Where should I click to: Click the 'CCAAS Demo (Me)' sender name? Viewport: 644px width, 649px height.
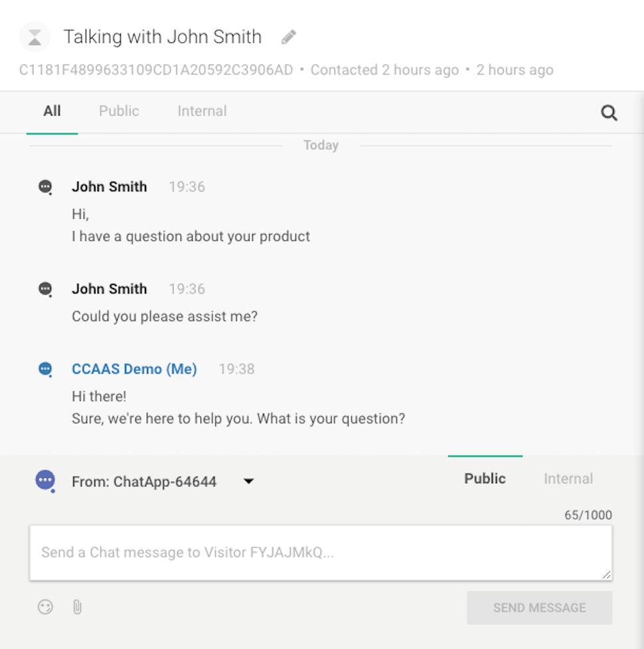[x=134, y=369]
